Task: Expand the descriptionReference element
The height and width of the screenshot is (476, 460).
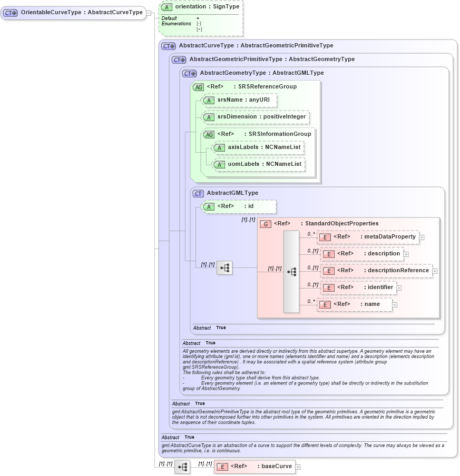Action: point(435,271)
